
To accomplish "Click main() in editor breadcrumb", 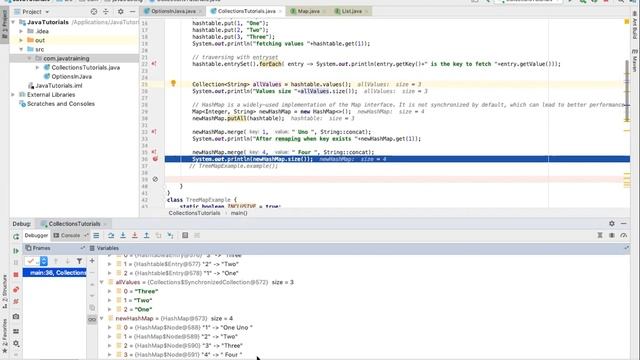I will [239, 213].
